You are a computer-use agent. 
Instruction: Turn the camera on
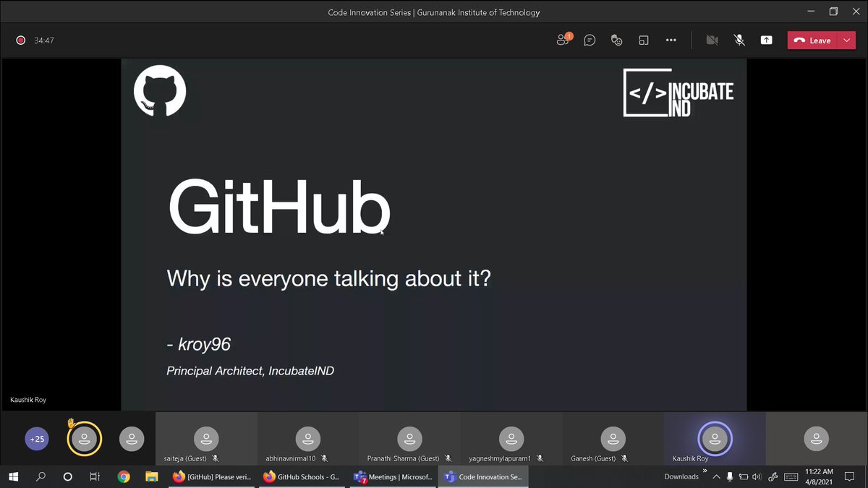tap(712, 40)
